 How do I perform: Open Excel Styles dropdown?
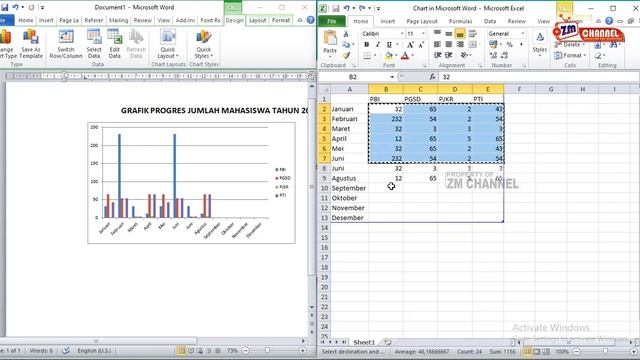[x=540, y=43]
